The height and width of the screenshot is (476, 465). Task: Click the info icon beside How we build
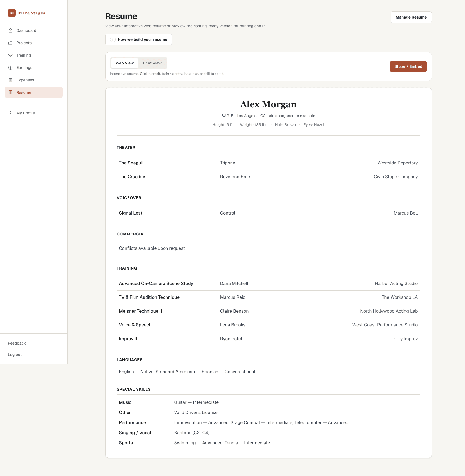(x=113, y=39)
